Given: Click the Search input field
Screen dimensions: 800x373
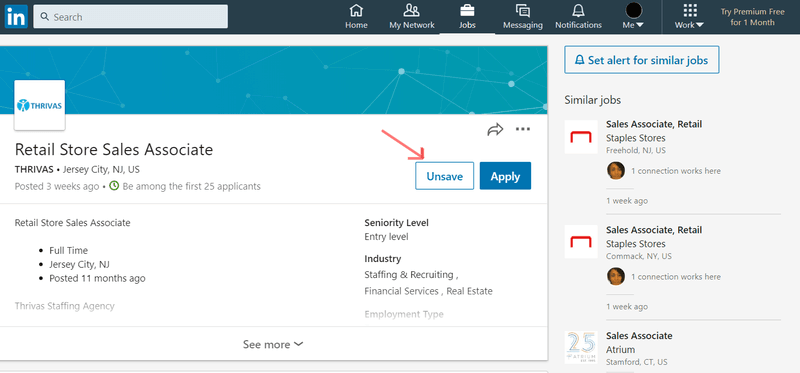Looking at the screenshot, I should (x=131, y=17).
